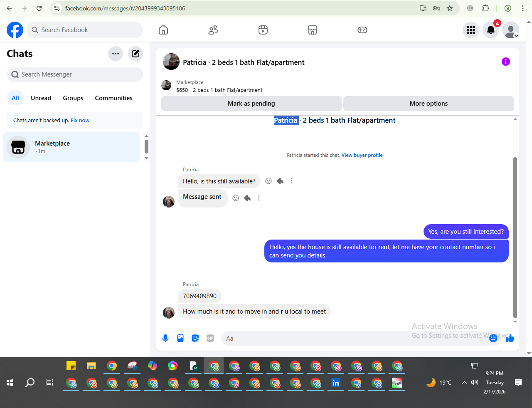
Task: Reply to 'Hello, is this still available?' message
Action: pos(280,181)
